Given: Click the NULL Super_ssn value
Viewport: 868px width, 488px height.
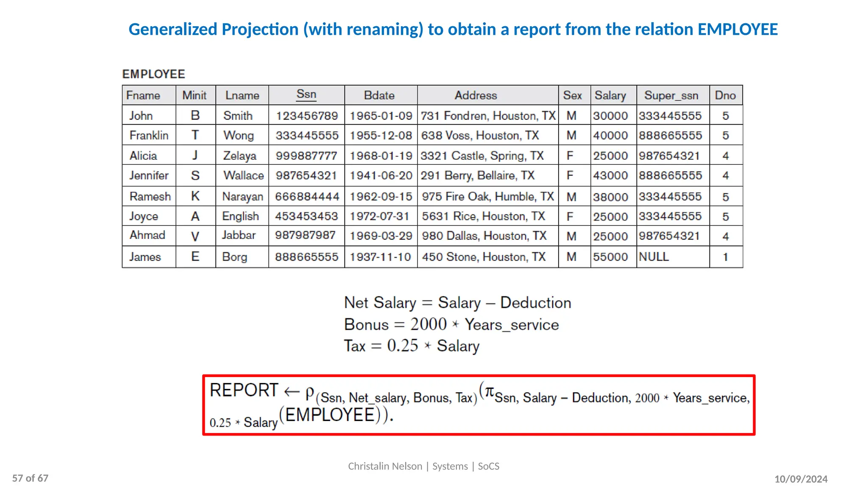Looking at the screenshot, I should [654, 257].
